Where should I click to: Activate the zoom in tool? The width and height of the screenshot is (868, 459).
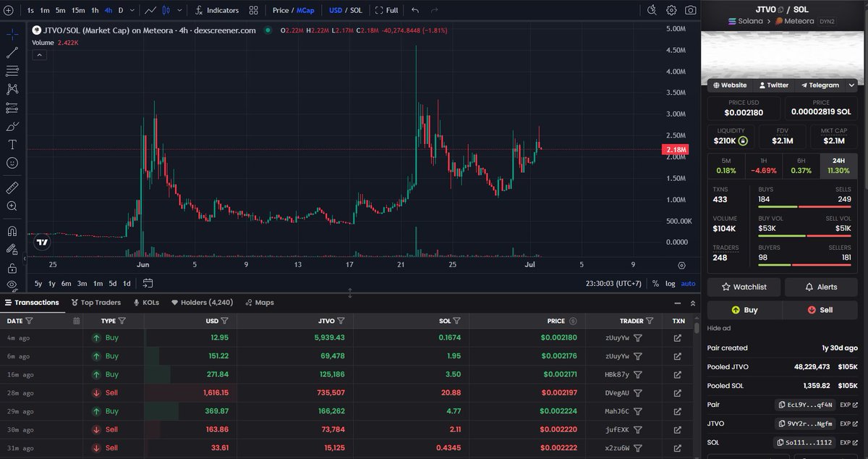coord(12,206)
